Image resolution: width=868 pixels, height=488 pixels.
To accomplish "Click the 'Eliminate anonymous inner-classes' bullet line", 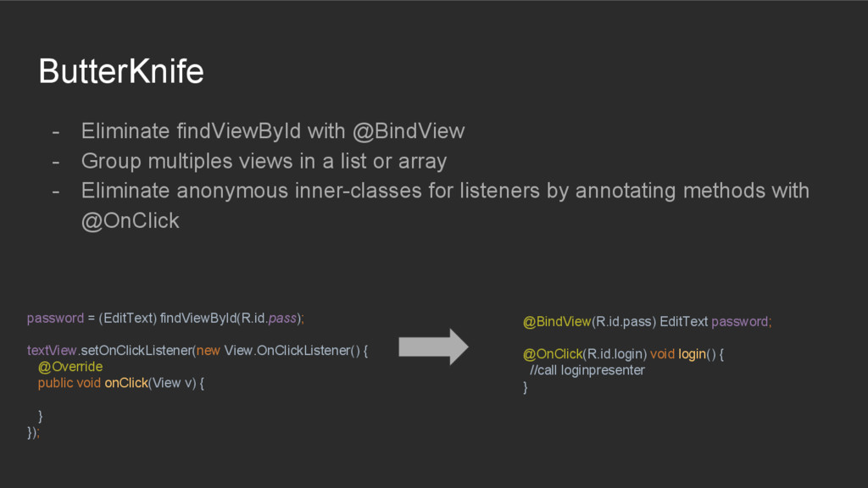I will pyautogui.click(x=444, y=191).
